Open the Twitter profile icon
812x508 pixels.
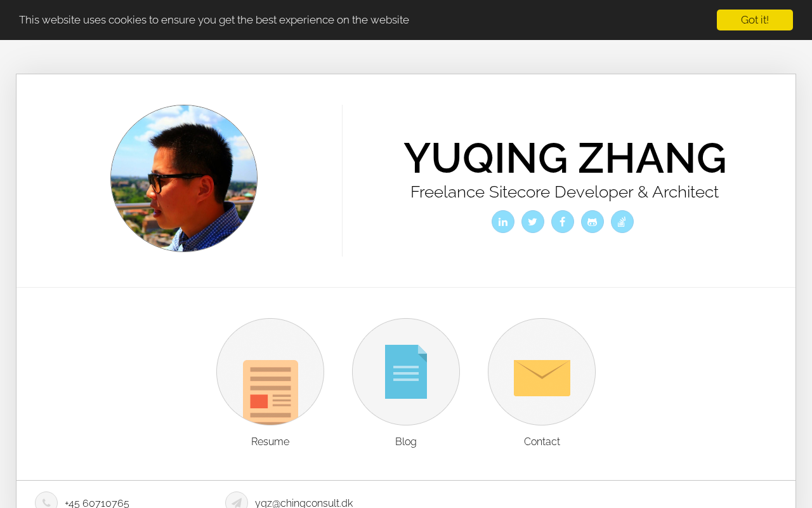coord(533,222)
